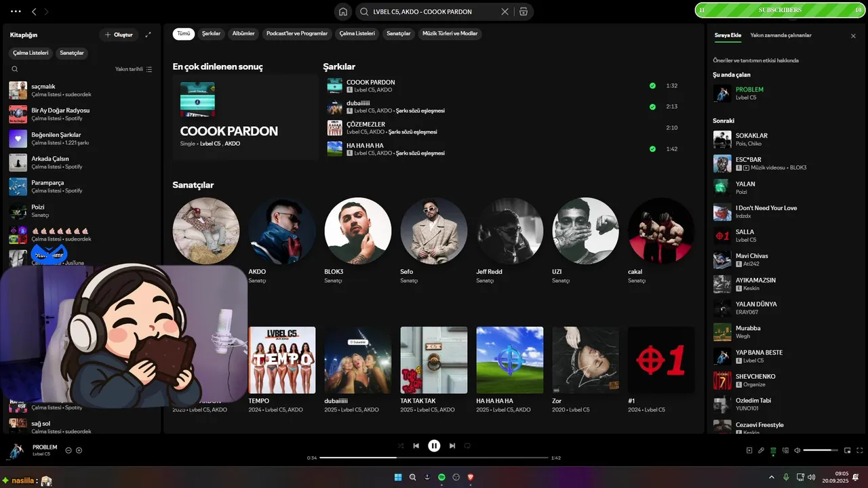Close the queue panel with the X
Viewport: 868px width, 488px height.
pos(853,36)
